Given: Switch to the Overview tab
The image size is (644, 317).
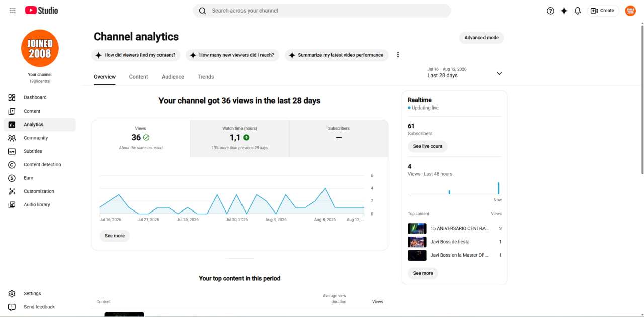Looking at the screenshot, I should click(x=105, y=77).
